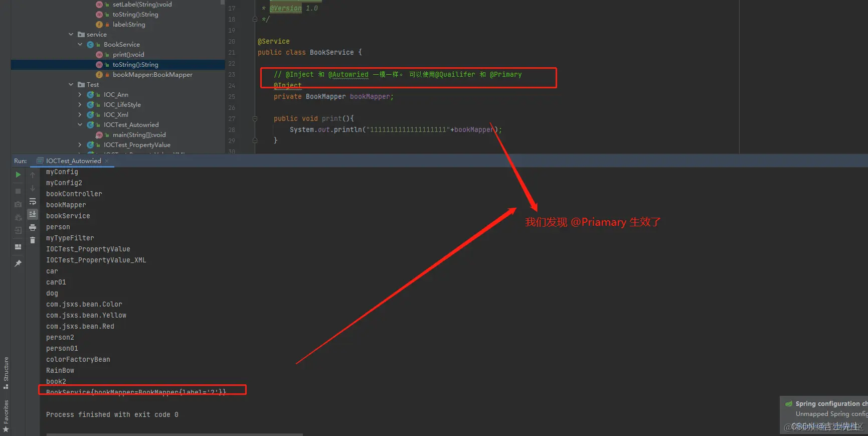Click the method icon beside print():void
868x436 pixels.
tap(99, 55)
